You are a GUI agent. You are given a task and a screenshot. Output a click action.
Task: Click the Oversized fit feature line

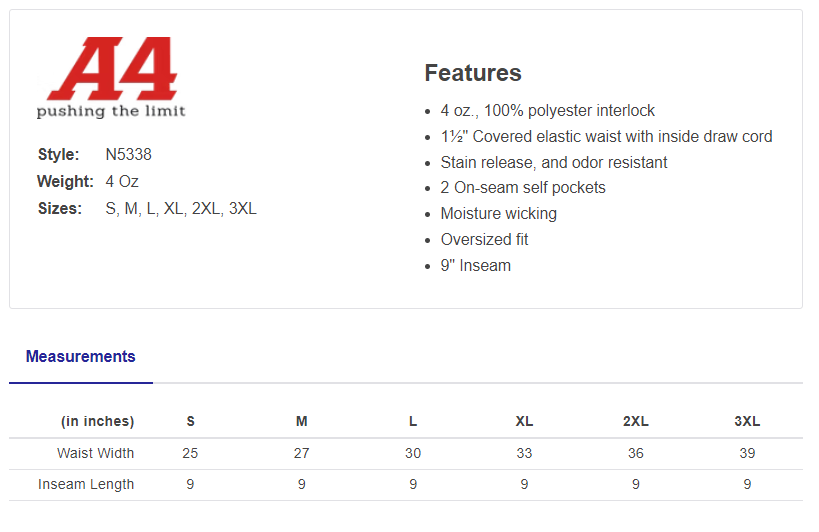484,240
